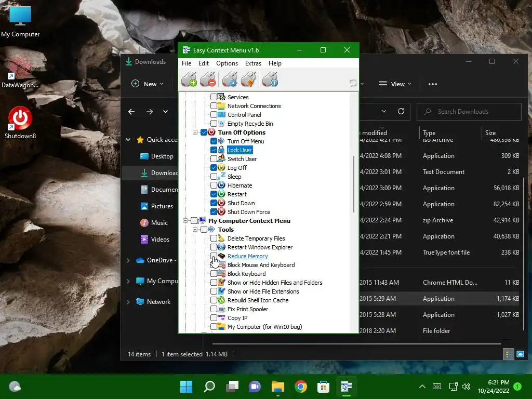Click the Sleep Zz icon
The image size is (532, 399).
pos(221,176)
